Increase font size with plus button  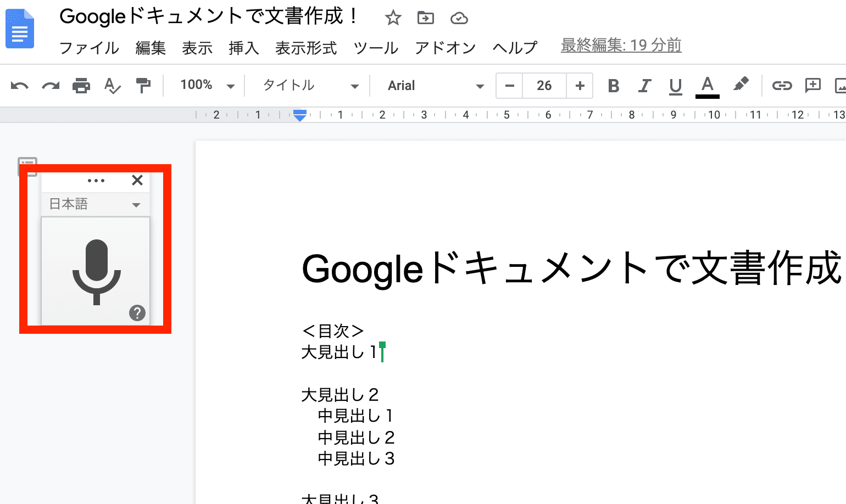point(580,86)
